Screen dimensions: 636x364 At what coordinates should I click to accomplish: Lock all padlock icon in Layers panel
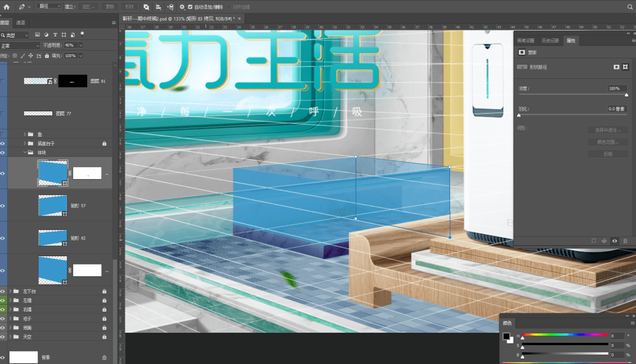(47, 55)
